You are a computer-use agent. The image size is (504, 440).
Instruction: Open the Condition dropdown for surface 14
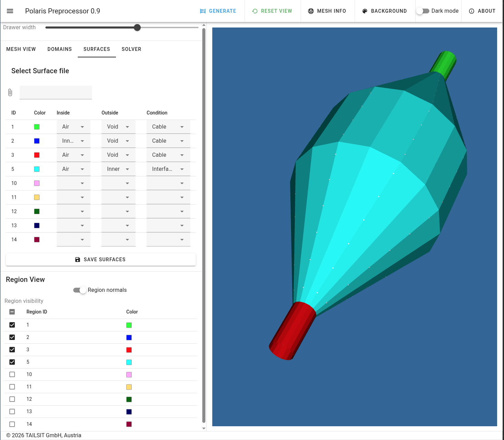coord(168,240)
